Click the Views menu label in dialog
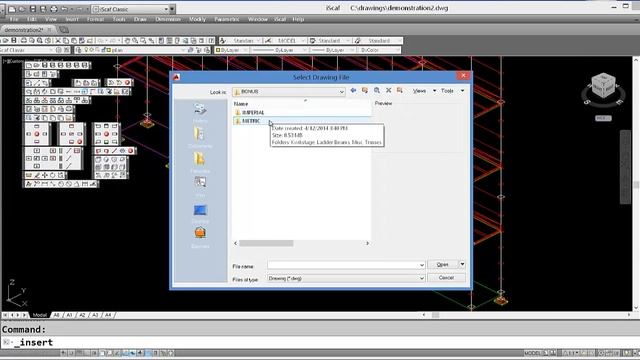Screen dimensions: 640x360 coord(419,91)
